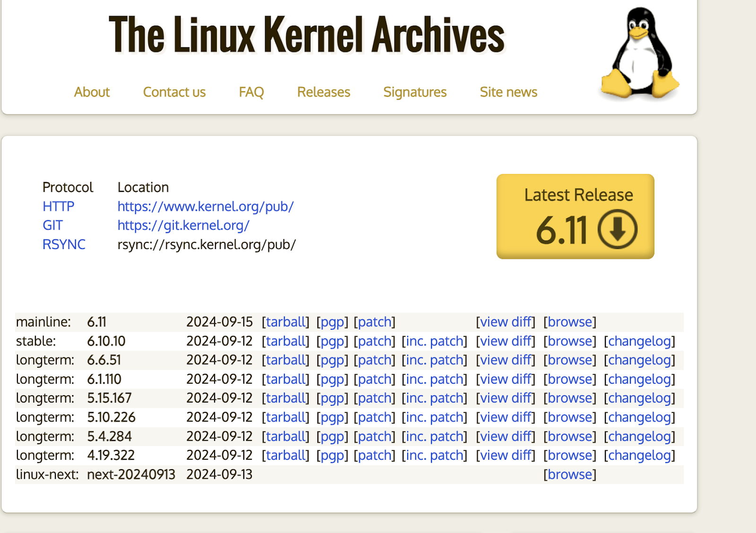The image size is (756, 533).
Task: Open the FAQ page
Action: click(251, 92)
